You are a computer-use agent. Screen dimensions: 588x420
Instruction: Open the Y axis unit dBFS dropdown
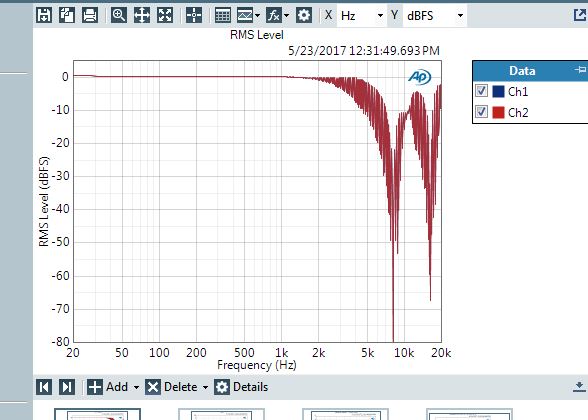coord(435,15)
